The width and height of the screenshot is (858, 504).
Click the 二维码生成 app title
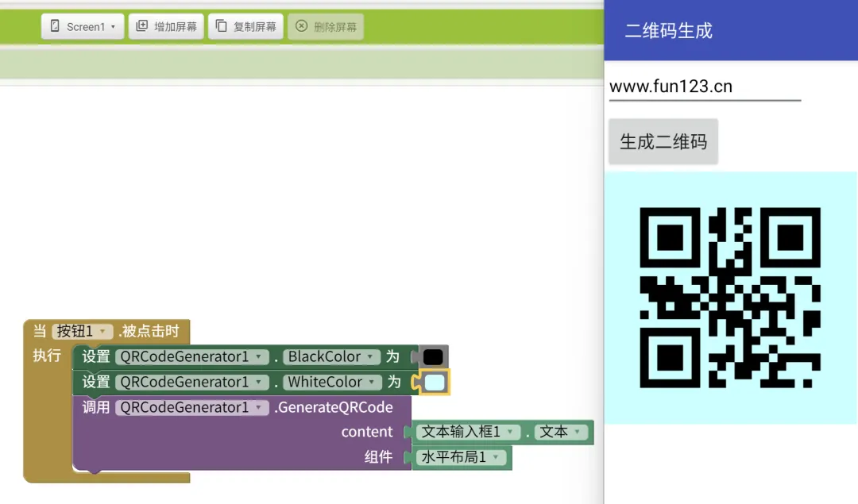[669, 31]
